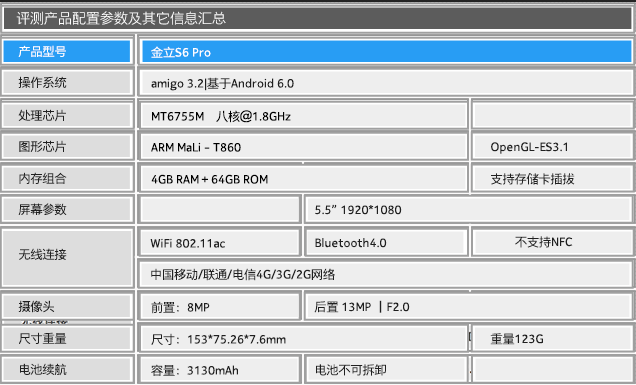Click the '重量123G' cell

[x=552, y=339]
